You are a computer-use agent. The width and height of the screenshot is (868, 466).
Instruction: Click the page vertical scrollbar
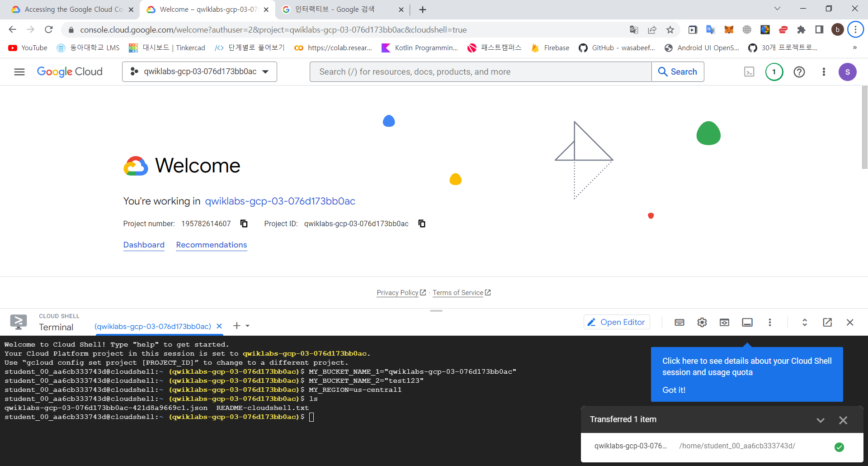click(864, 128)
